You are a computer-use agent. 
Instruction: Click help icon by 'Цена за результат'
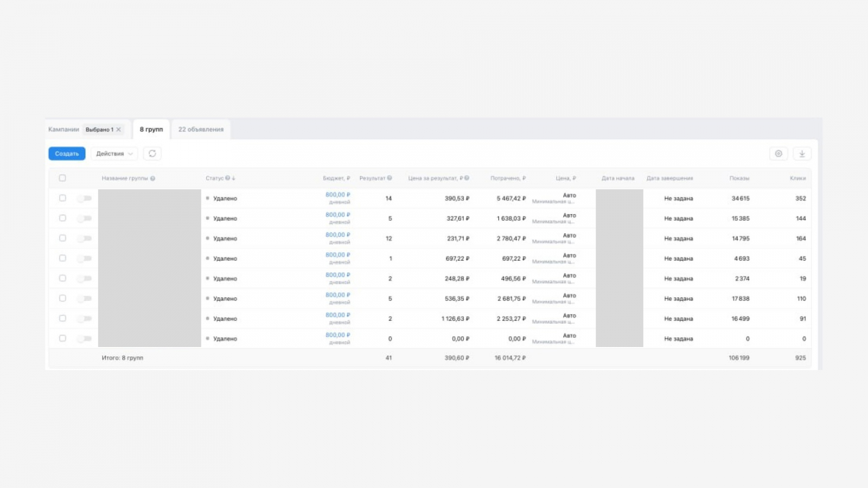click(467, 178)
